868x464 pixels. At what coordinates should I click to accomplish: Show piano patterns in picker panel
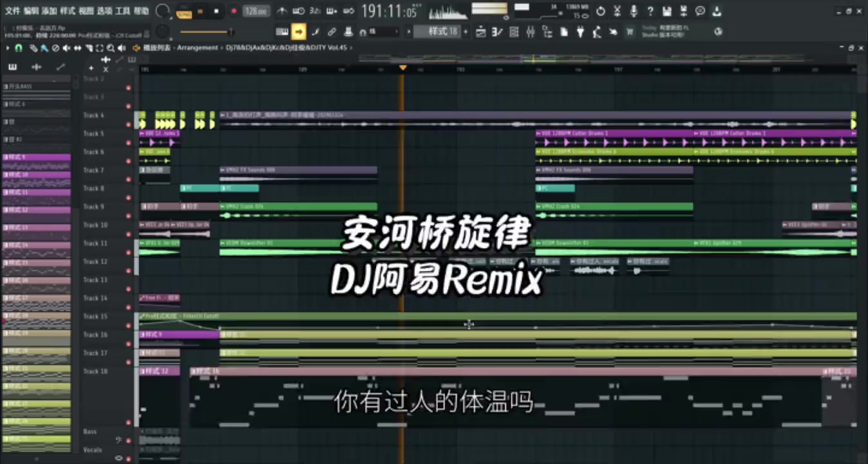click(12, 68)
